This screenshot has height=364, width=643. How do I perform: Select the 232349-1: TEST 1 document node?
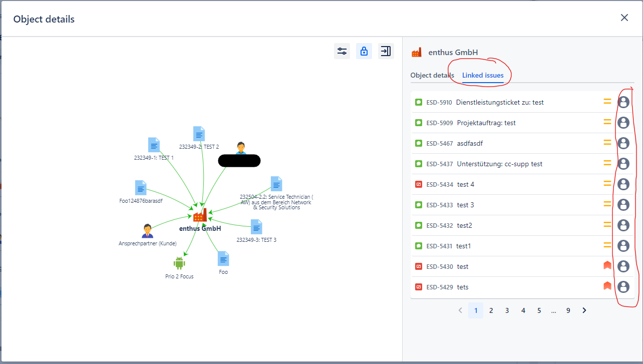click(x=154, y=145)
